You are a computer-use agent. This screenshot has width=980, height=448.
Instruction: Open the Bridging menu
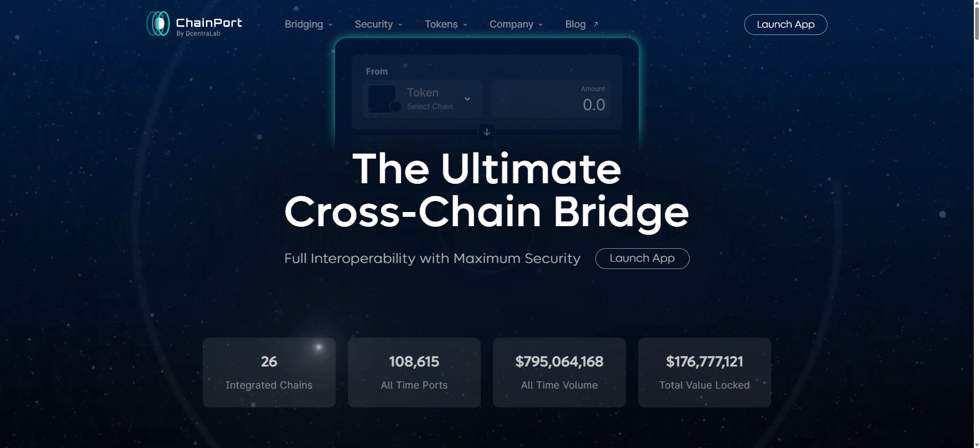304,24
